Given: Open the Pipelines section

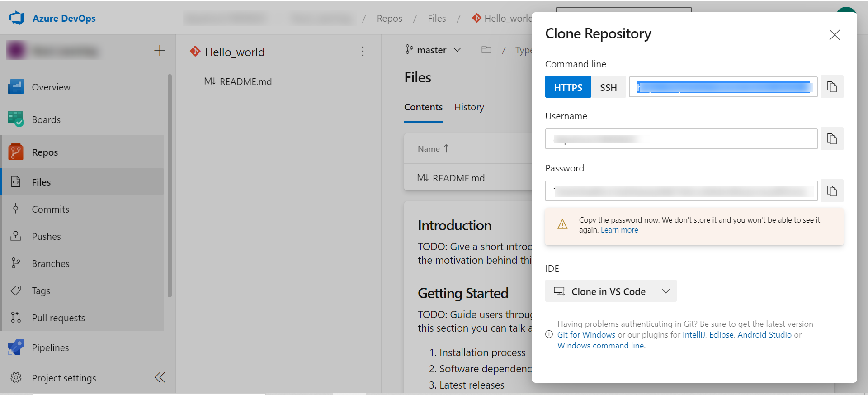Looking at the screenshot, I should (x=50, y=348).
